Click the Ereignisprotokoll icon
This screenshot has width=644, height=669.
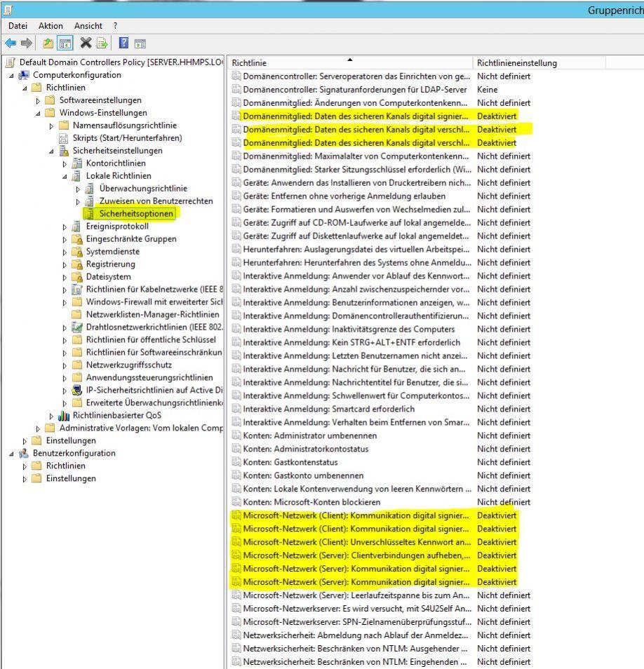[x=76, y=227]
